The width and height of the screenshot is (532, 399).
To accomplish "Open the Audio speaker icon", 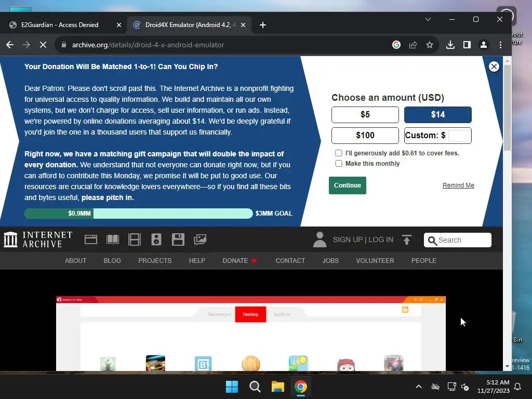I will click(156, 240).
